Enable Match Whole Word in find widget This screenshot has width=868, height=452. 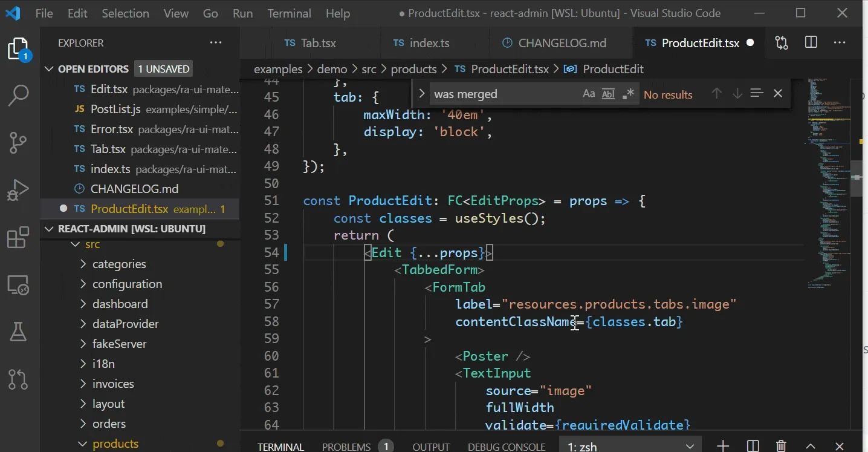point(607,94)
